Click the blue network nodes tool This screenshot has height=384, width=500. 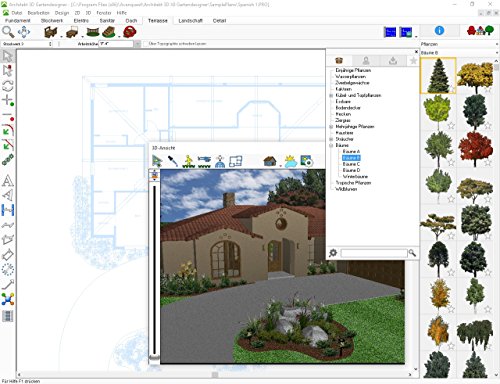(8, 299)
